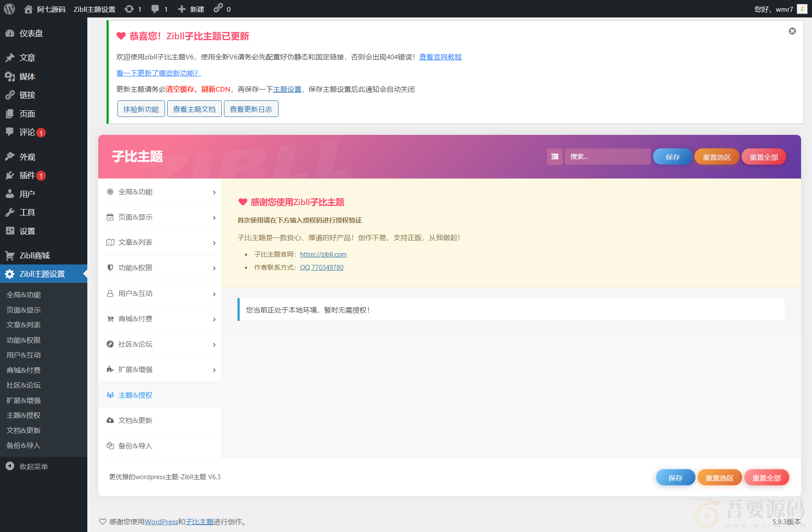
Task: Click the top 重置选区 button
Action: point(716,157)
